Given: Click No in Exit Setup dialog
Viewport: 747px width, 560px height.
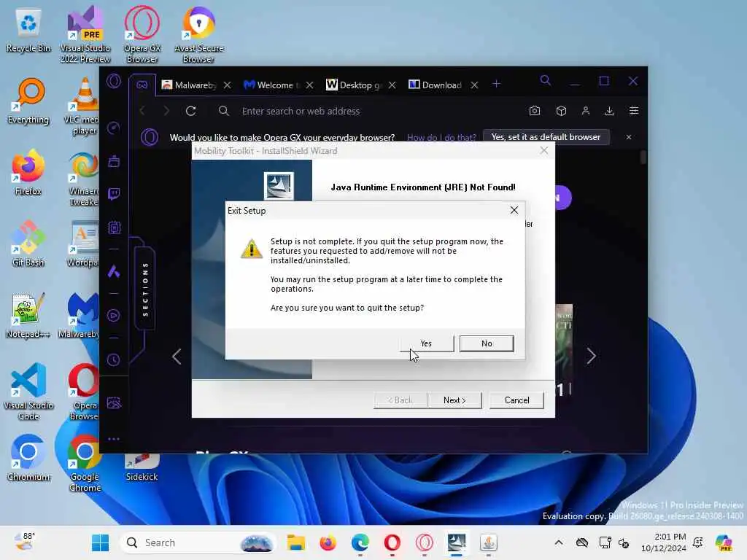Looking at the screenshot, I should pyautogui.click(x=487, y=343).
